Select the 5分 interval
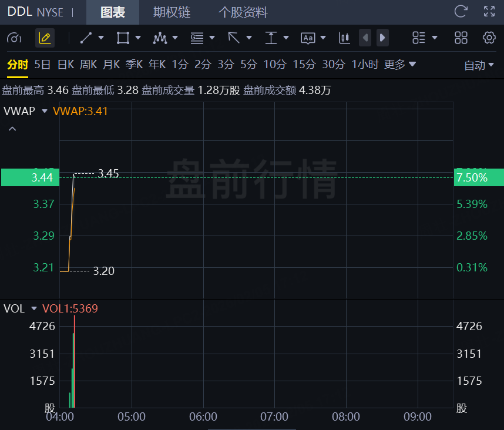Viewport: 504px width, 430px height. 249,65
